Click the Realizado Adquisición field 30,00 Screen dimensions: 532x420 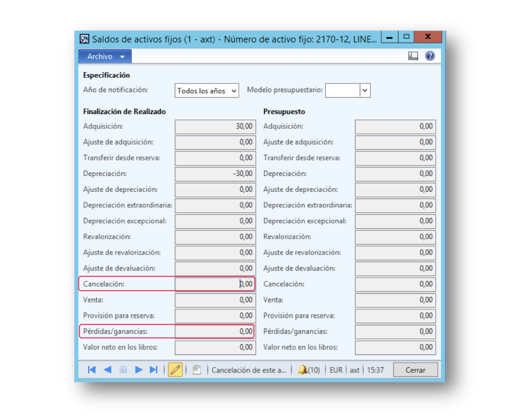click(215, 127)
